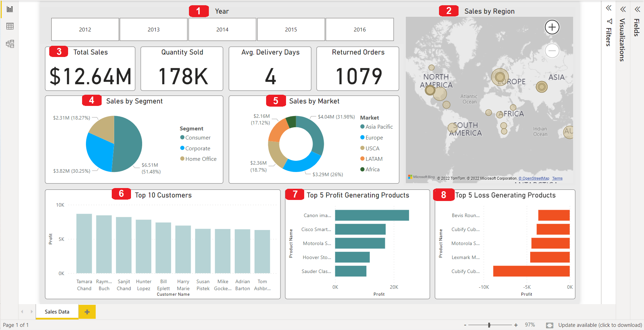Open Model view from the sidebar

(10, 44)
